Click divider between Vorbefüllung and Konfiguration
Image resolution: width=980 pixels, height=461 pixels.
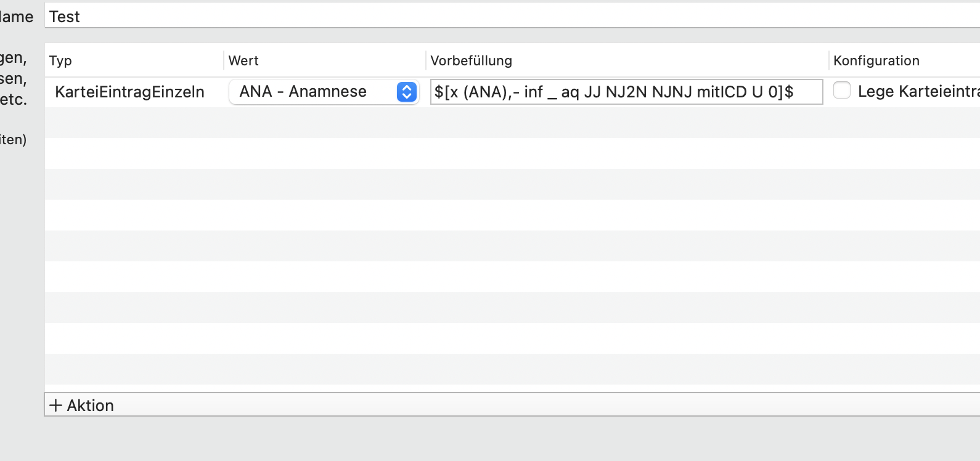click(x=829, y=61)
